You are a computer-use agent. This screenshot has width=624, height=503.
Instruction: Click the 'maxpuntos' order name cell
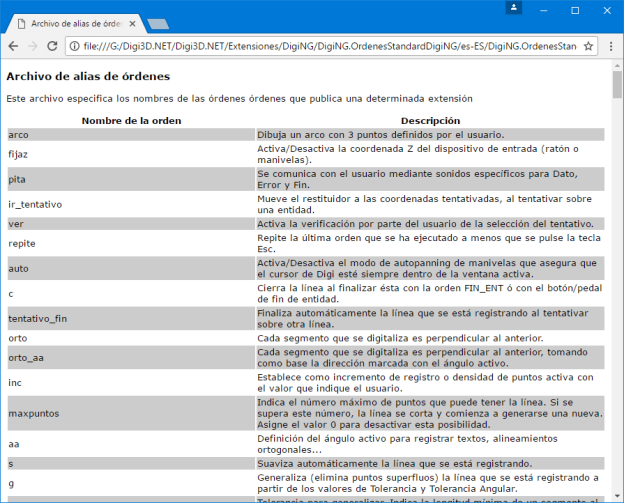[x=33, y=413]
